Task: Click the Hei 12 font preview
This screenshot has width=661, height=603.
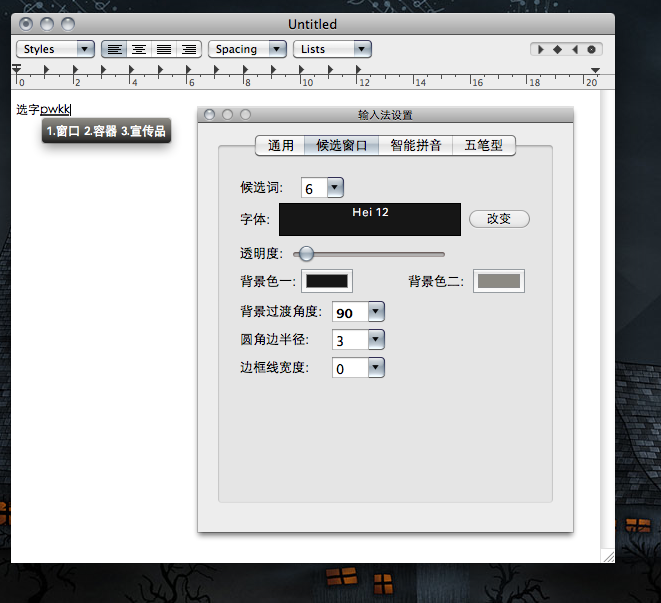Action: tap(370, 219)
